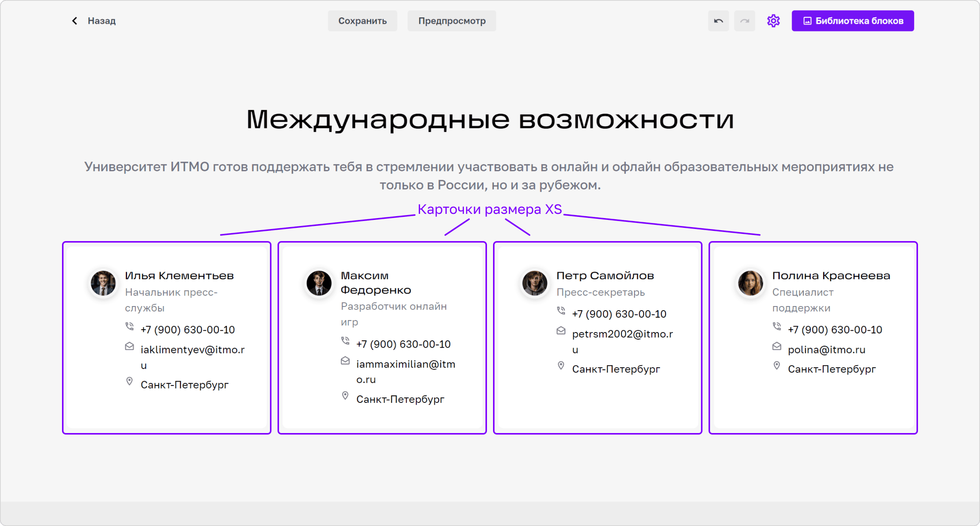The image size is (980, 526).
Task: Open page settings gear
Action: click(x=773, y=21)
